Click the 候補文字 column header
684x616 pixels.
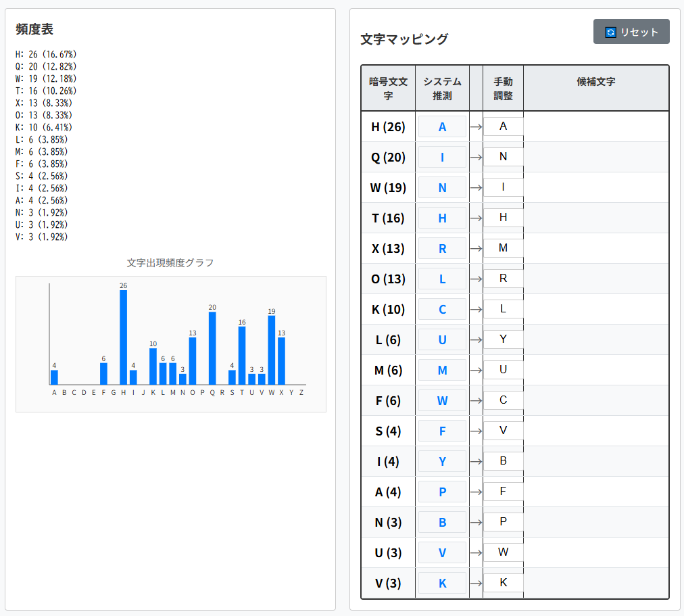point(595,82)
